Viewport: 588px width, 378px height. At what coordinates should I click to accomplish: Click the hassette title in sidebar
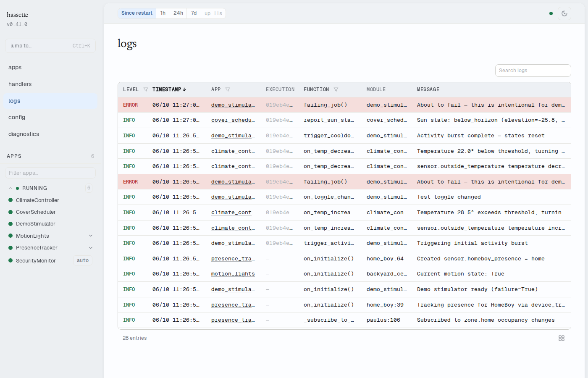click(x=17, y=15)
